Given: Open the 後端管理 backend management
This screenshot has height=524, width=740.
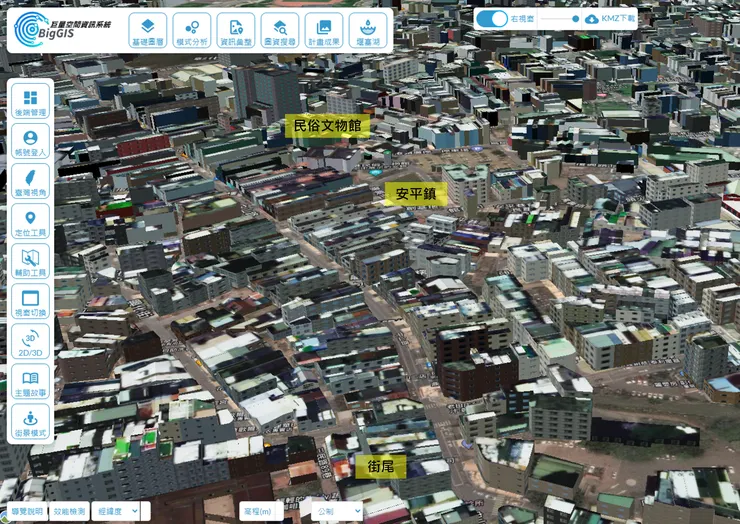Looking at the screenshot, I should click(x=31, y=101).
